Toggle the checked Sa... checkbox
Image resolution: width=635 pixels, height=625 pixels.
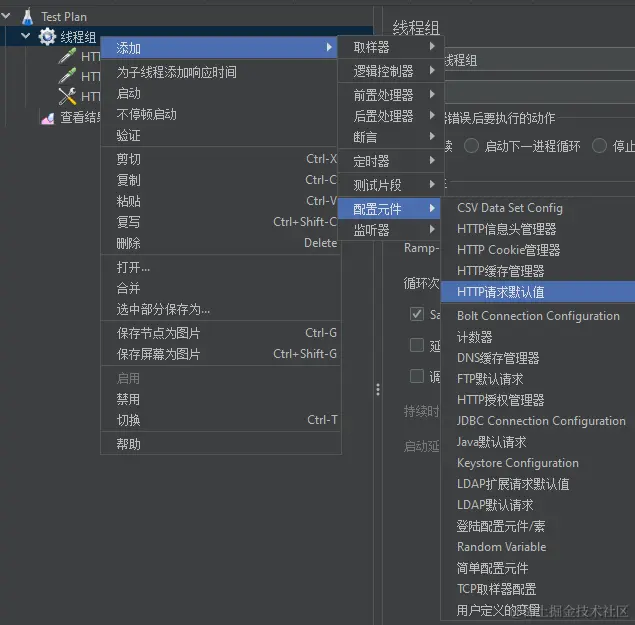click(417, 314)
